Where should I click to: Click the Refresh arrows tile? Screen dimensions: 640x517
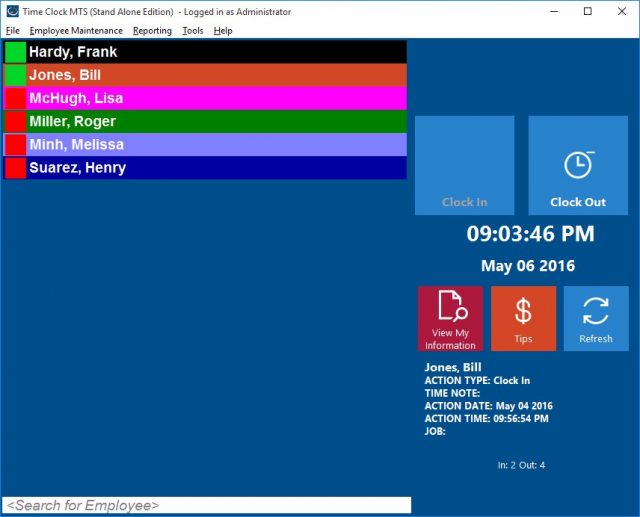tap(596, 319)
